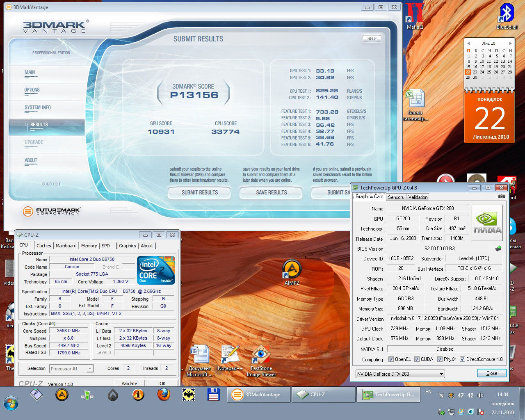Select the Graphics Card tab in GPU-Z
This screenshot has width=525, height=420.
370,197
